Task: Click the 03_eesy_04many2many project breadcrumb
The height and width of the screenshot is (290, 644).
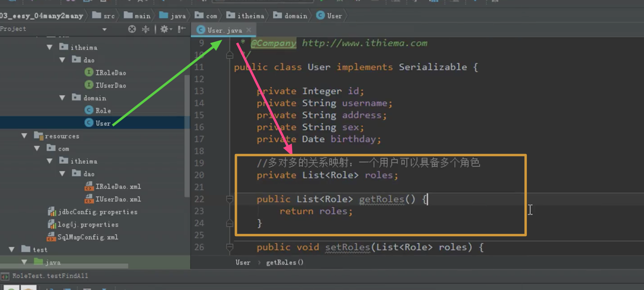Action: coord(41,16)
